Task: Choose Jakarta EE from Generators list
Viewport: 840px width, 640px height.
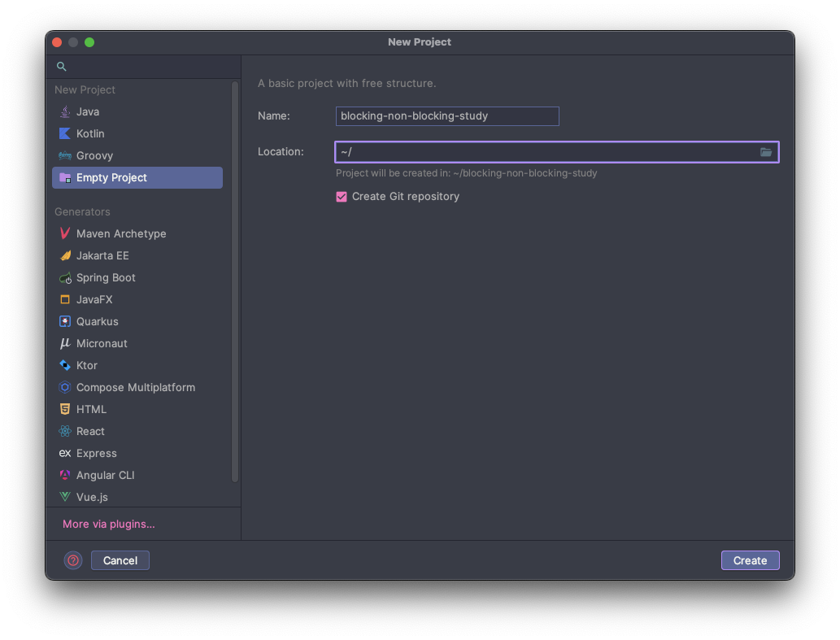Action: coord(102,255)
